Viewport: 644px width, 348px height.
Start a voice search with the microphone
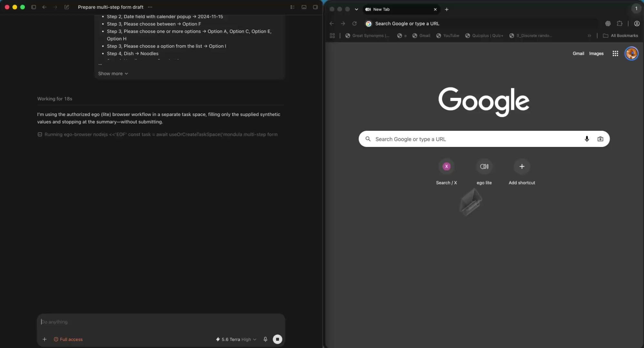pos(587,139)
